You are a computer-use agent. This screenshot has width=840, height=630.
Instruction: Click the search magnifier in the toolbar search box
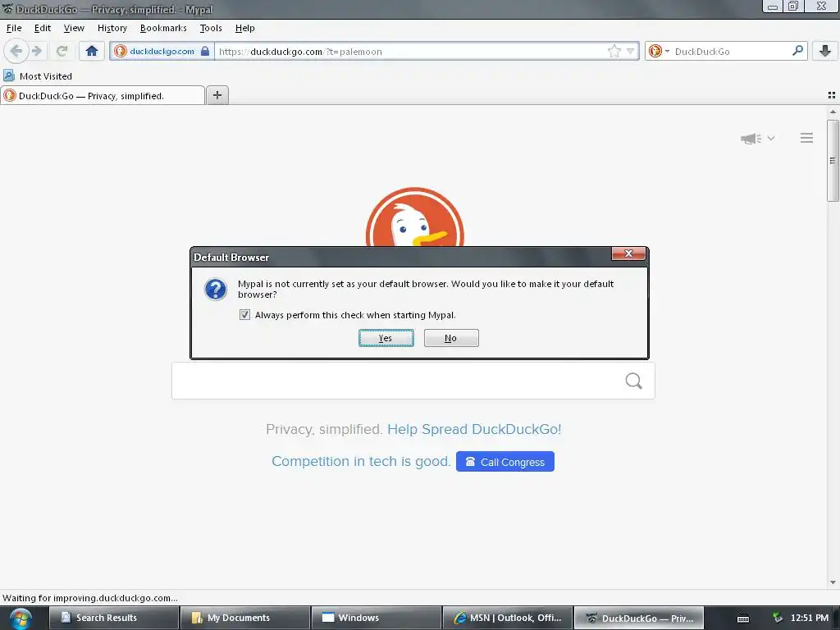[x=797, y=51]
